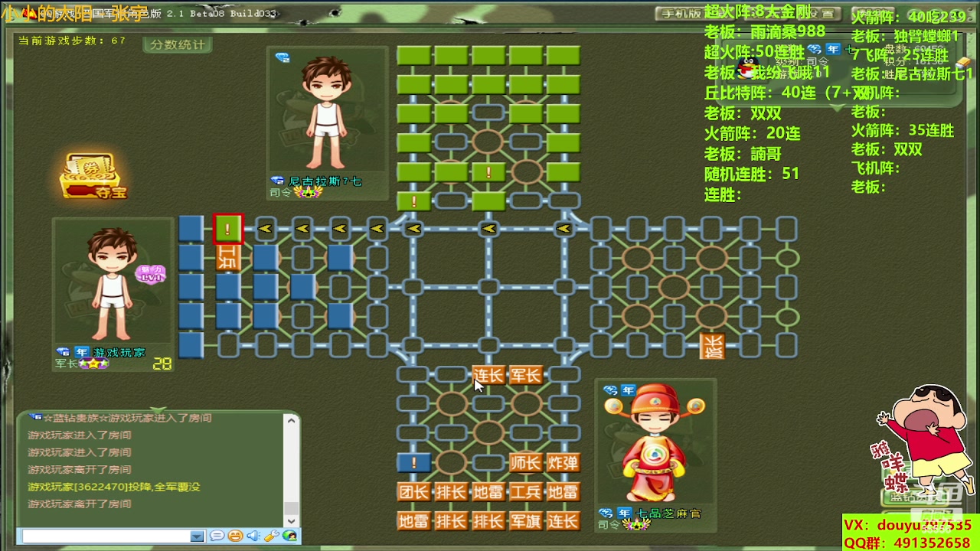Image resolution: width=980 pixels, height=551 pixels.
Task: Open the wrench chat settings icon
Action: pyautogui.click(x=271, y=536)
